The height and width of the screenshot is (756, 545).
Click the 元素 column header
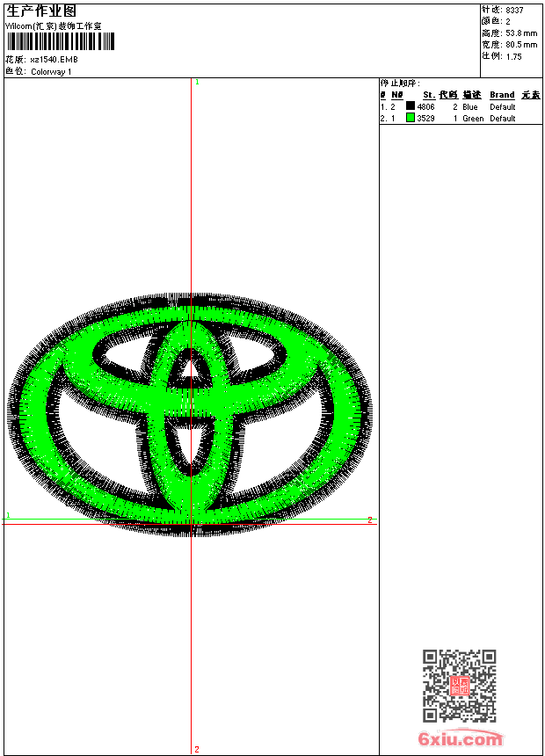click(x=531, y=95)
